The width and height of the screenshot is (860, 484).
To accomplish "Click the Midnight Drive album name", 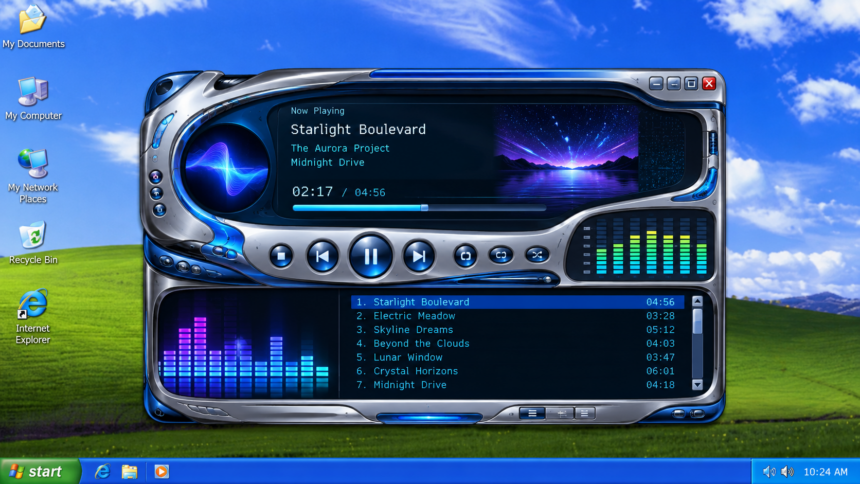I will (327, 162).
